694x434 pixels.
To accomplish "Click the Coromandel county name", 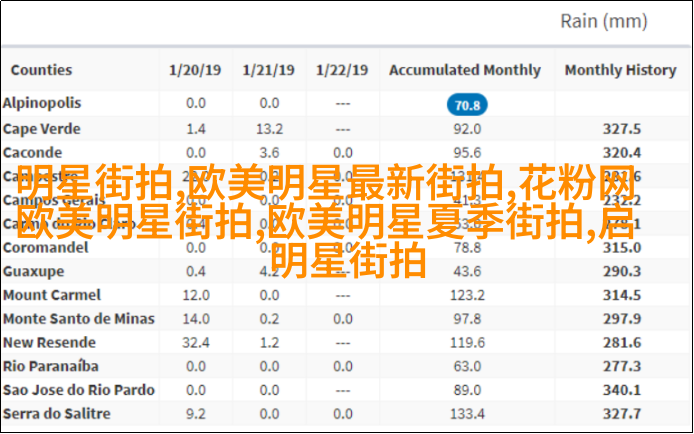I will 44,247.
